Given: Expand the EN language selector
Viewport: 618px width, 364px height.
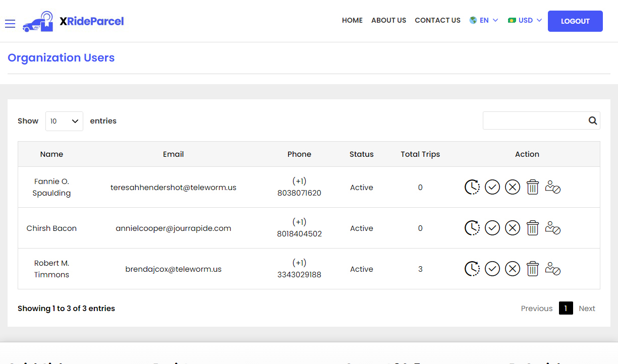Looking at the screenshot, I should [483, 21].
